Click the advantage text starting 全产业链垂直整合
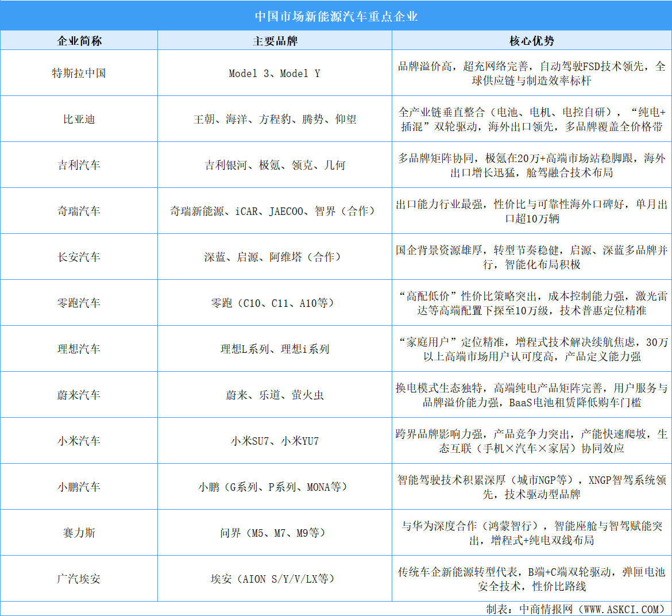672x616 pixels. (531, 119)
